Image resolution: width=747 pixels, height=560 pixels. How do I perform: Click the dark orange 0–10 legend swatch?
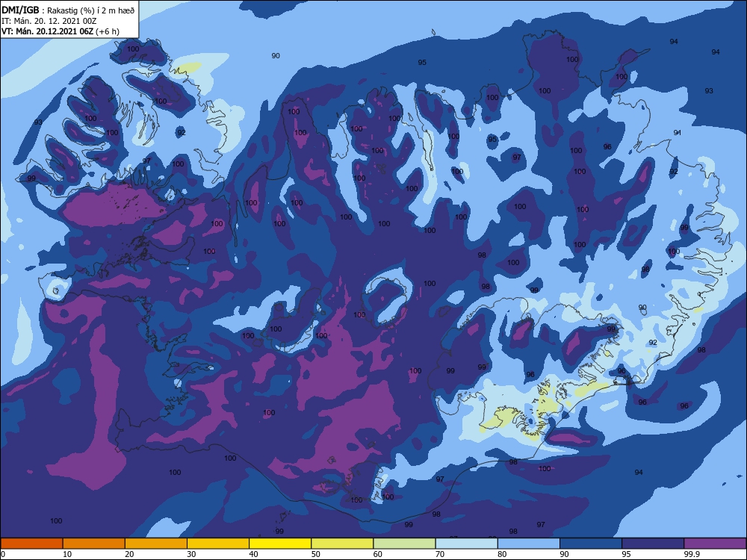coord(31,544)
